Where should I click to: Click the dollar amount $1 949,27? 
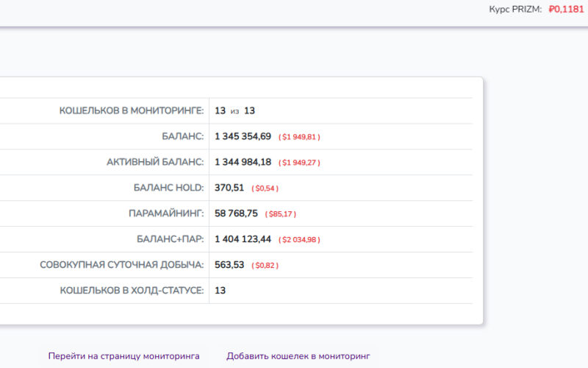[x=299, y=163]
